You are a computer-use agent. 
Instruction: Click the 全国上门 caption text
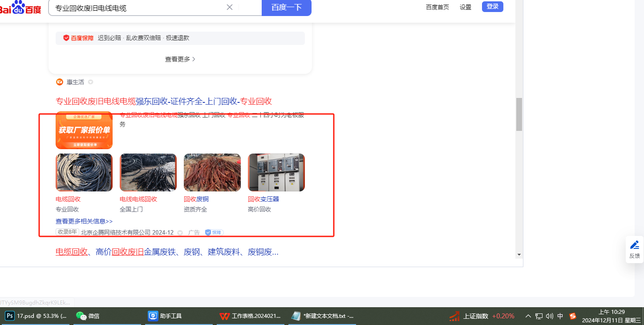(x=131, y=209)
